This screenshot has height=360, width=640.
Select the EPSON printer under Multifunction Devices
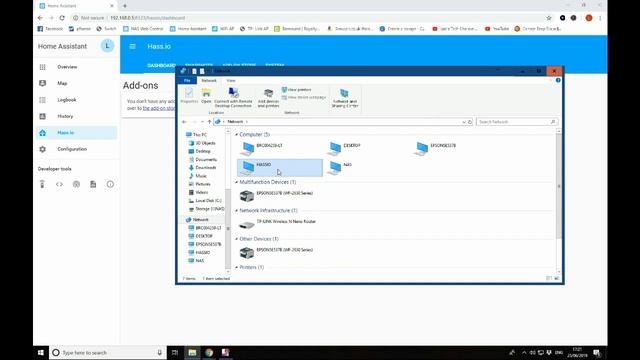[x=277, y=196]
